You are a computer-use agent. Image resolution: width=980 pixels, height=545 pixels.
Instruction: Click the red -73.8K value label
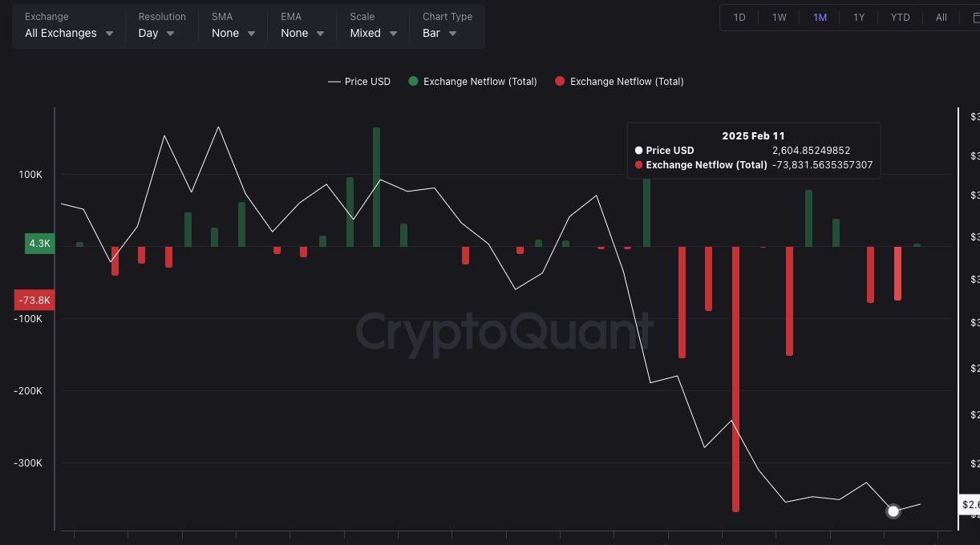pyautogui.click(x=34, y=300)
